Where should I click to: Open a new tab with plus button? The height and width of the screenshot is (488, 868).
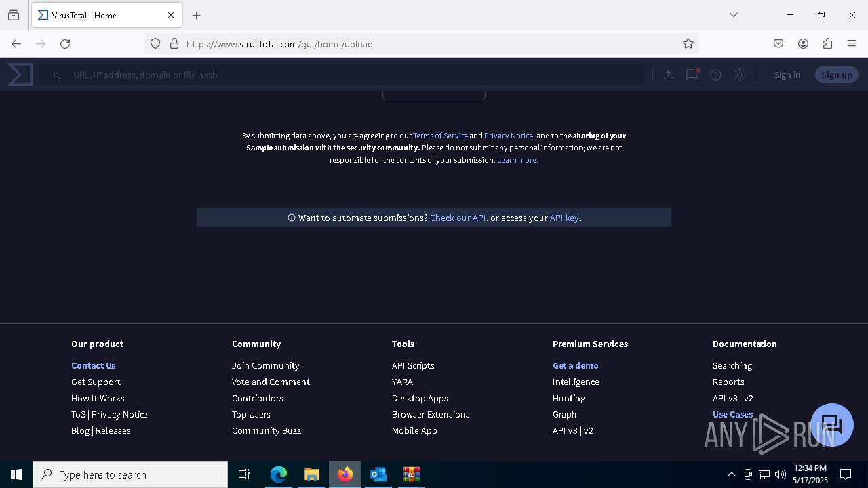(197, 15)
